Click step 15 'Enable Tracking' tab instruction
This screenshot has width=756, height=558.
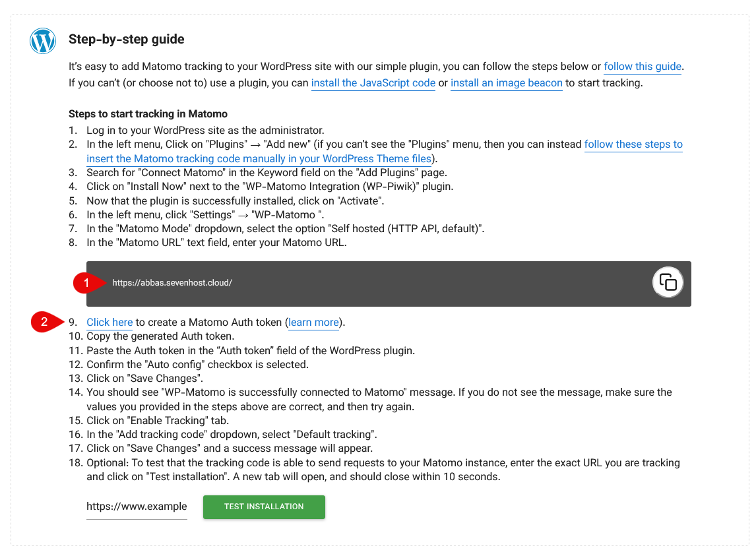pyautogui.click(x=158, y=421)
